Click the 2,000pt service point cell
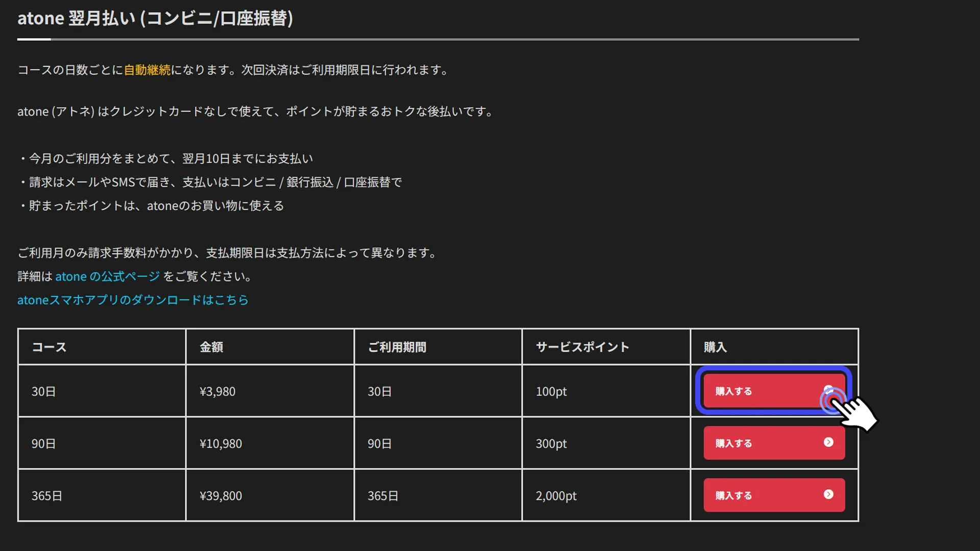The height and width of the screenshot is (551, 980). click(556, 496)
